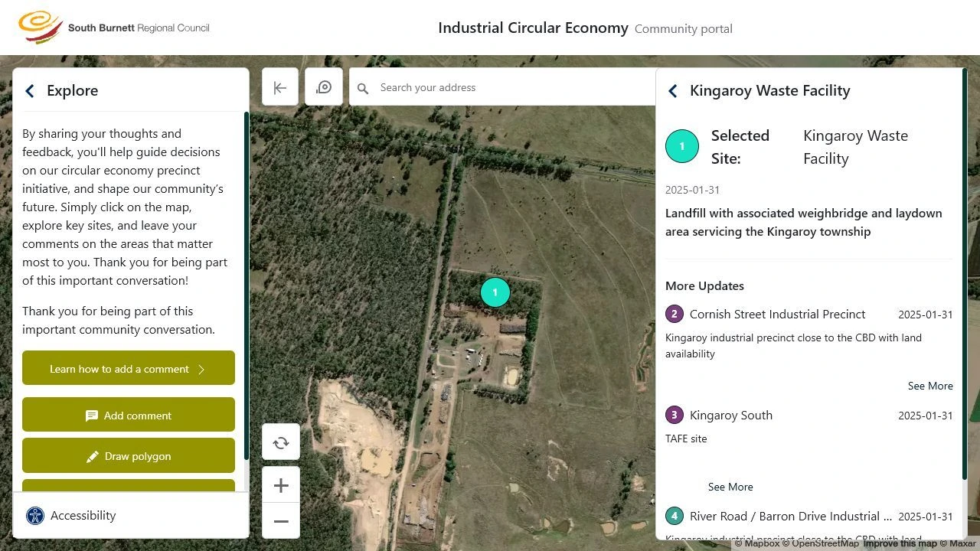
Task: Open Cornish Street Industrial Precinct update
Action: click(x=777, y=314)
